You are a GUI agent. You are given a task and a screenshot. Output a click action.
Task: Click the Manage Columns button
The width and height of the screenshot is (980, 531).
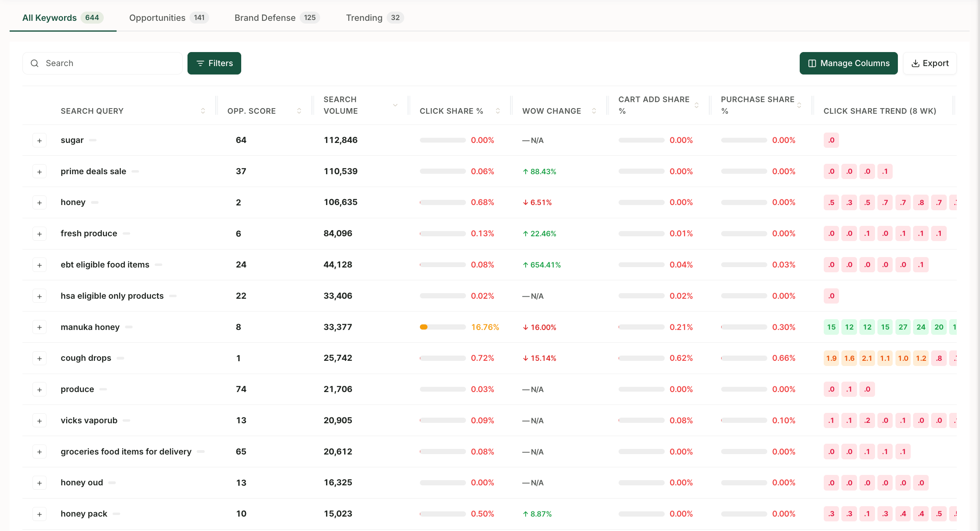pyautogui.click(x=849, y=63)
